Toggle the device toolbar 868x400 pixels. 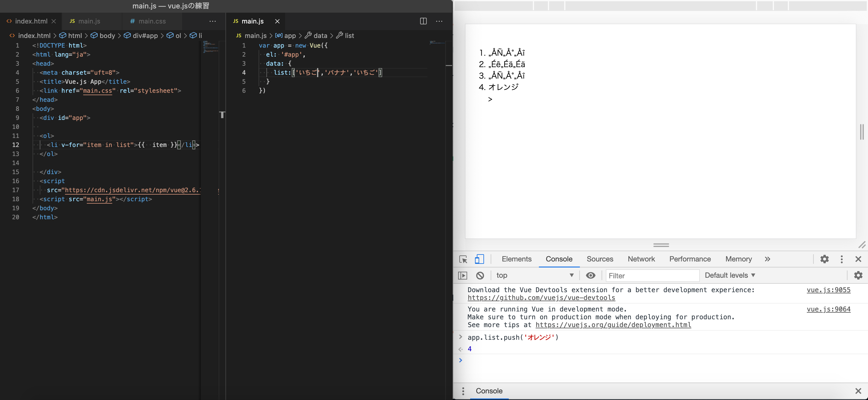(480, 259)
